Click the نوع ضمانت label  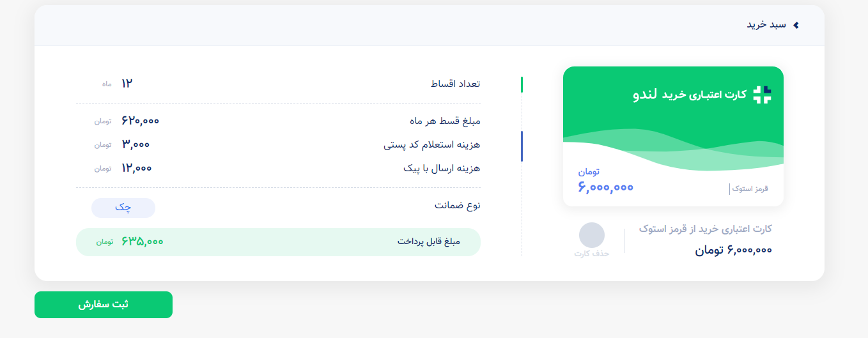pyautogui.click(x=458, y=206)
